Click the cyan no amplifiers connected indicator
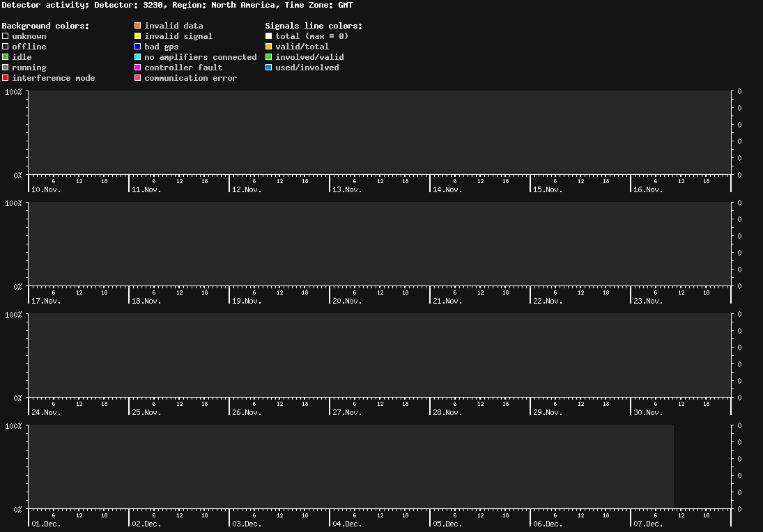763x532 pixels. pos(138,57)
